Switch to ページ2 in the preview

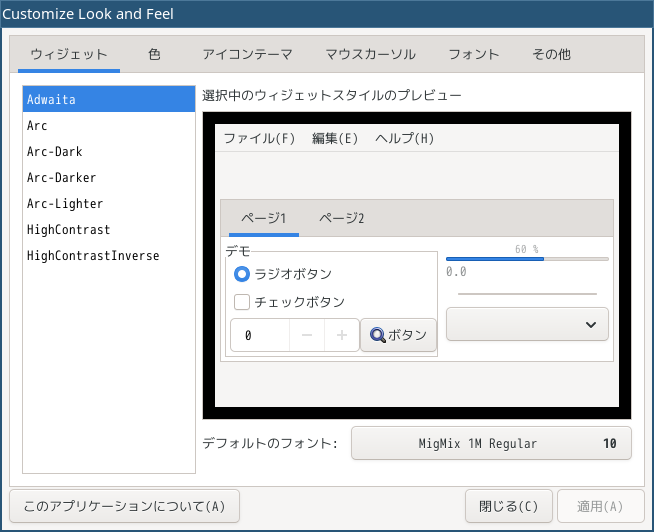[341, 218]
